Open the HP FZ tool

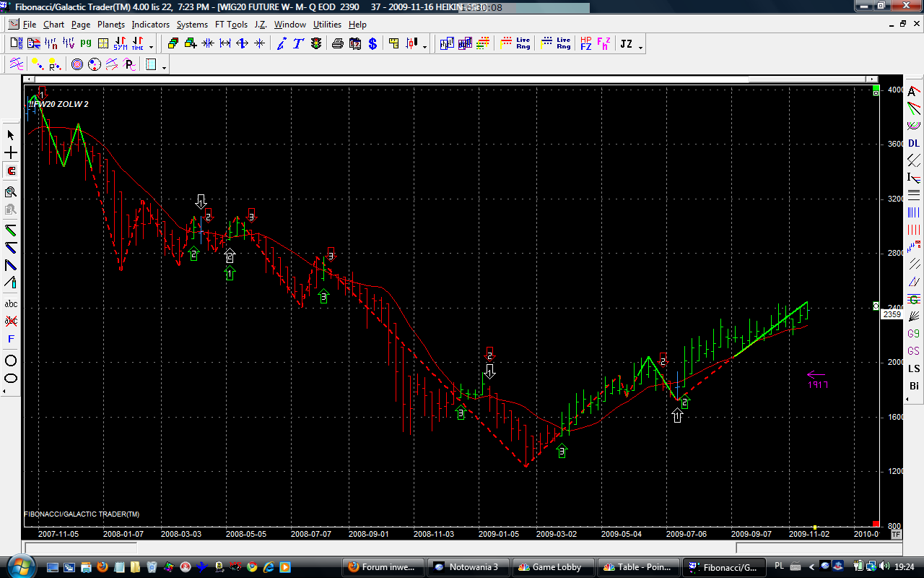click(x=585, y=44)
